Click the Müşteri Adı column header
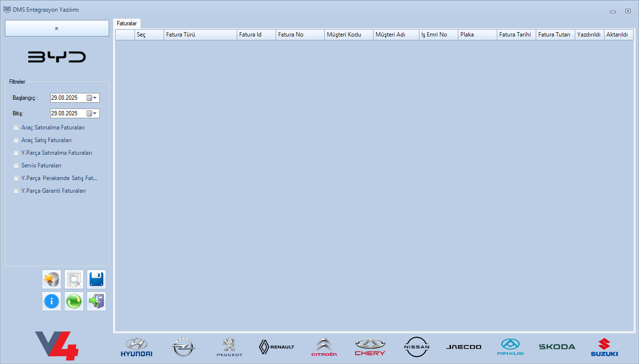 [395, 35]
